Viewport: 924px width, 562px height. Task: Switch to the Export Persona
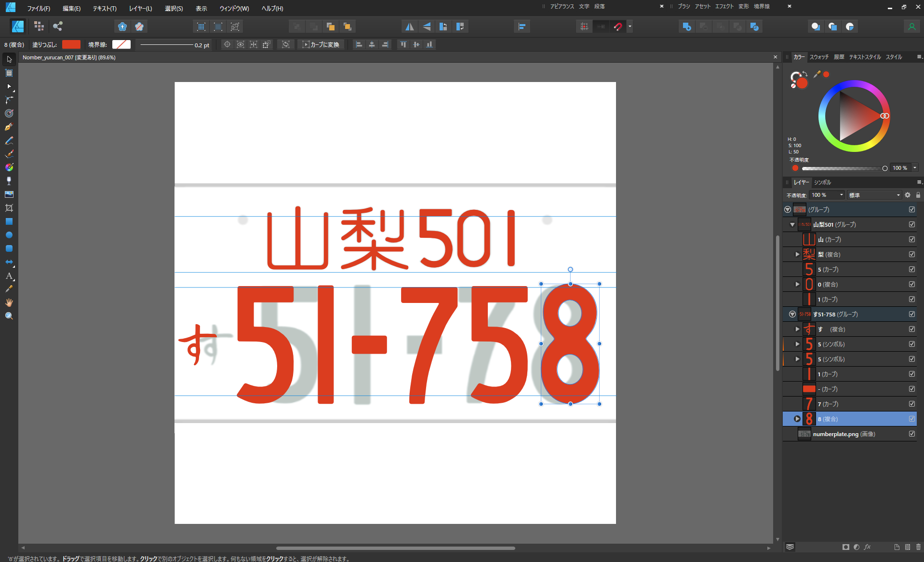(x=58, y=27)
